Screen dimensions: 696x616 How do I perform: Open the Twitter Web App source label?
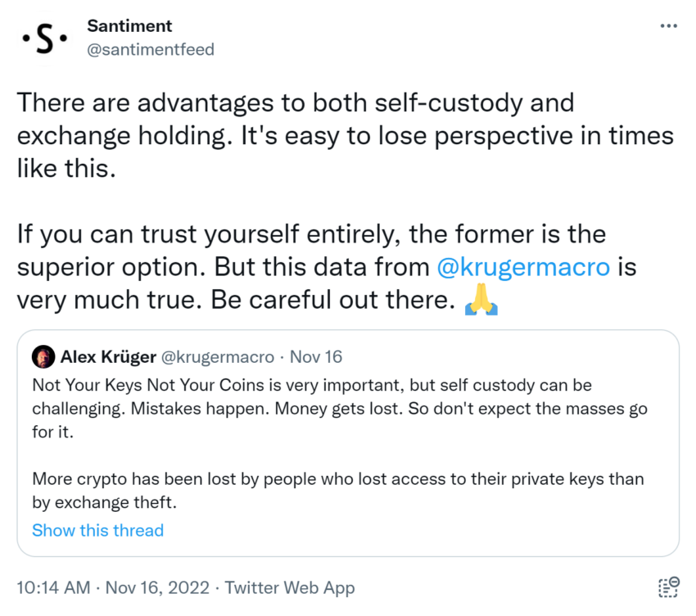[290, 587]
